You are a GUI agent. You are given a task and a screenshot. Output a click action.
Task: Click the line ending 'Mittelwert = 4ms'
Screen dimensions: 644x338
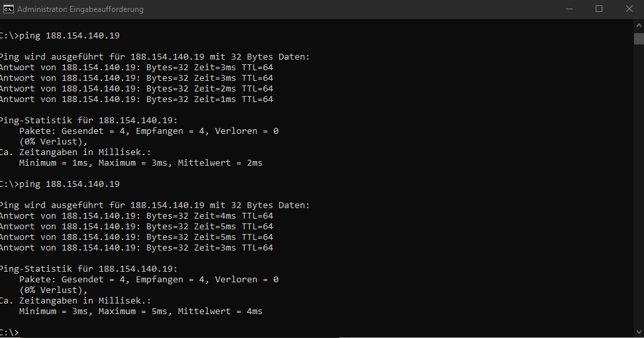click(140, 311)
